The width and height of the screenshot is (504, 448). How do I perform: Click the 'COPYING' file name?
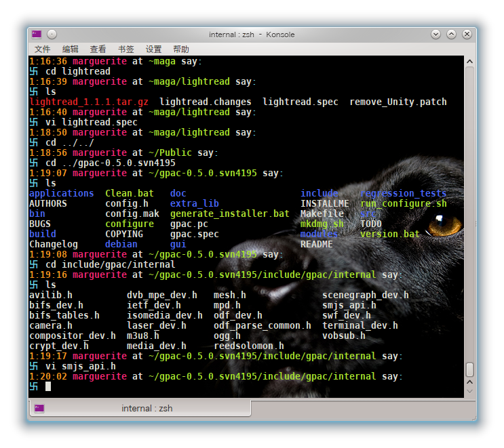tap(124, 234)
